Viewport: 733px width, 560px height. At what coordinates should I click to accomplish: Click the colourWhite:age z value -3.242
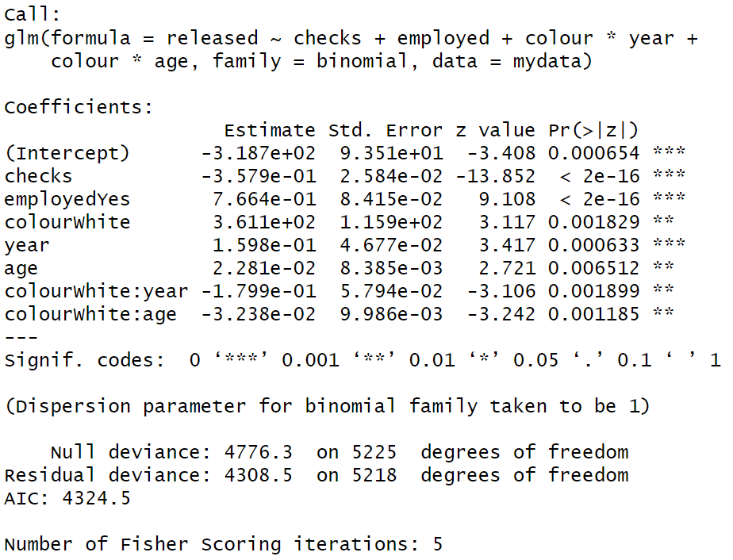click(x=501, y=314)
